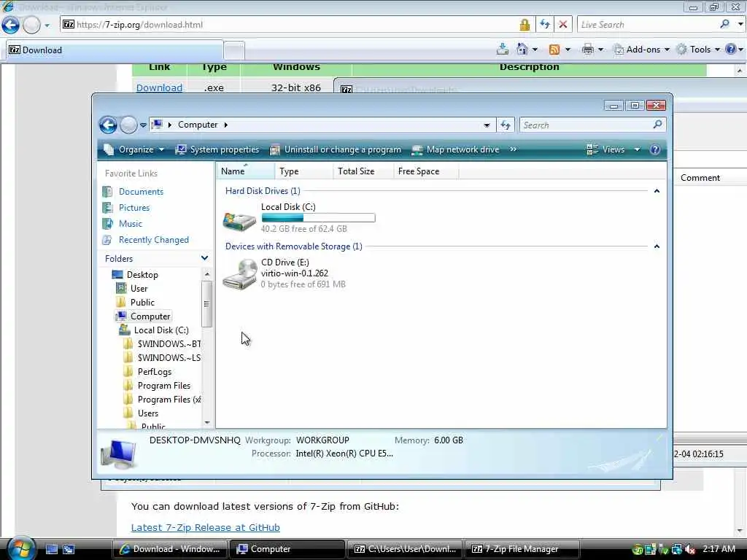This screenshot has height=560, width=747.
Task: Select Desktop in the folder tree
Action: pos(142,274)
